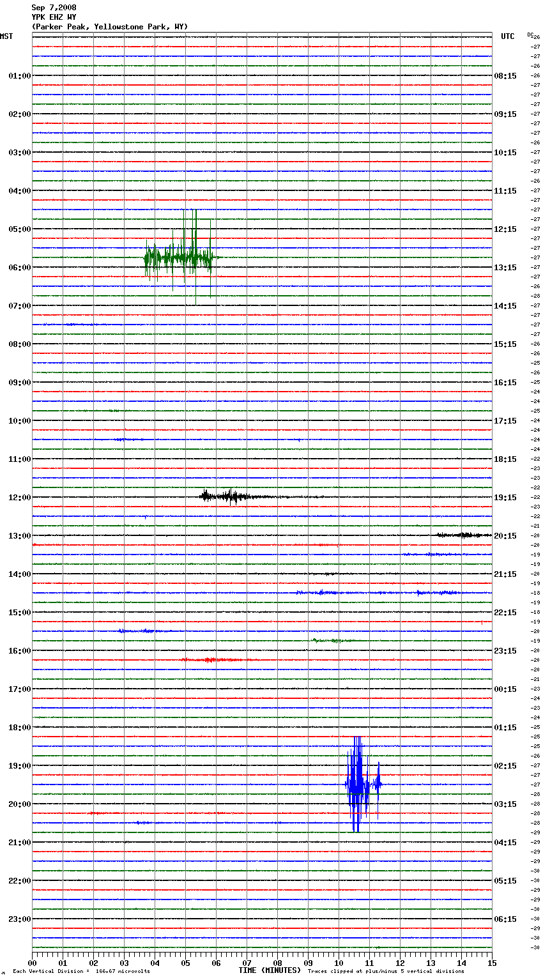
Task: Select the 16:00 MST time label
Action: [x=19, y=651]
